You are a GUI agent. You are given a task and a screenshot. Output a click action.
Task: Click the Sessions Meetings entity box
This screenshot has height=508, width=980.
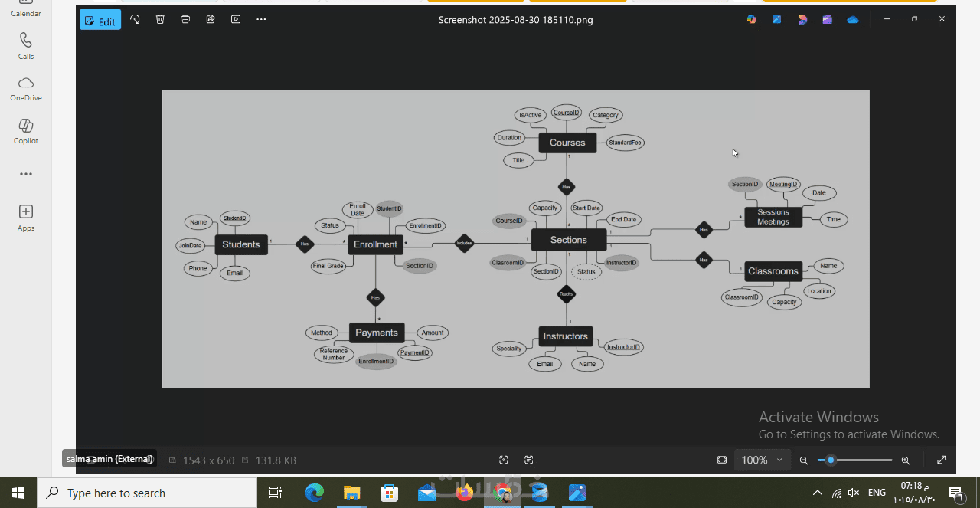click(773, 217)
